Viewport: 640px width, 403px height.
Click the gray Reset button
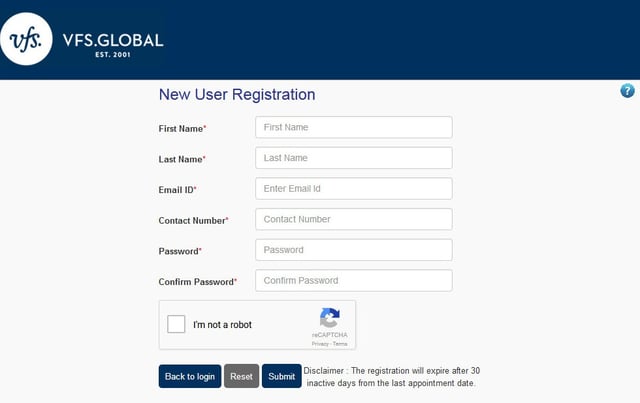(241, 376)
